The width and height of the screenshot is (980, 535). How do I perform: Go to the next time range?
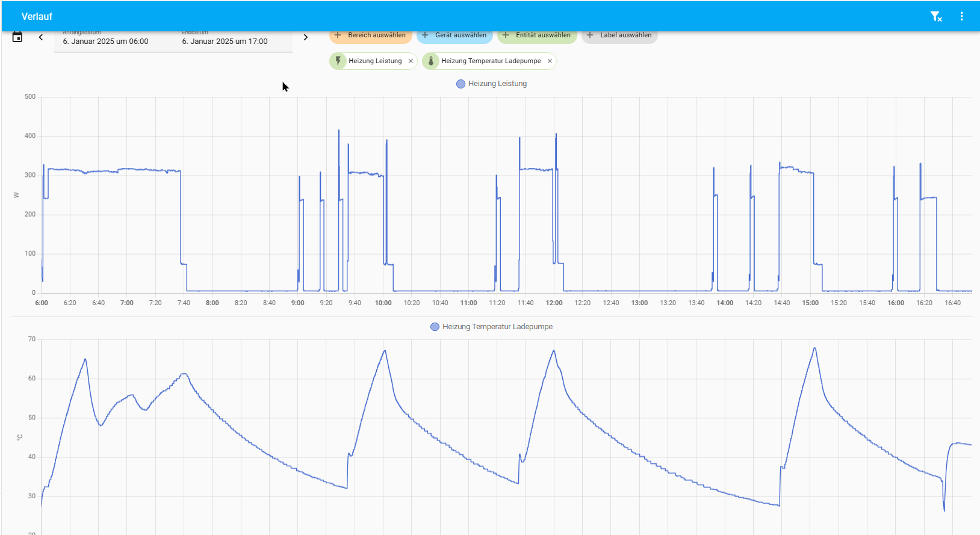[x=306, y=37]
